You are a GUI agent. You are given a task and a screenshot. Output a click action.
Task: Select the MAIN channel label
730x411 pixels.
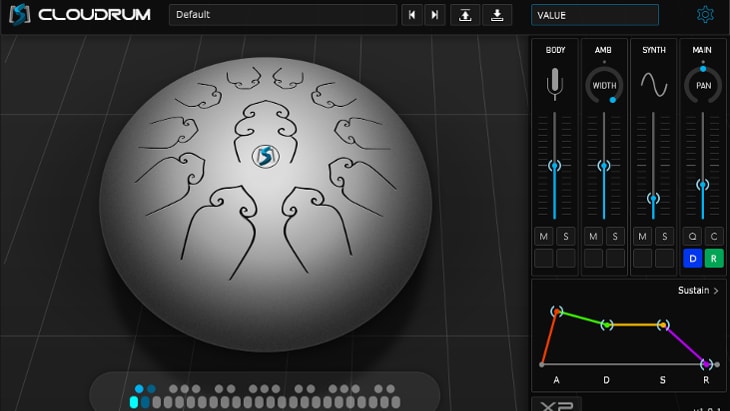(x=702, y=50)
